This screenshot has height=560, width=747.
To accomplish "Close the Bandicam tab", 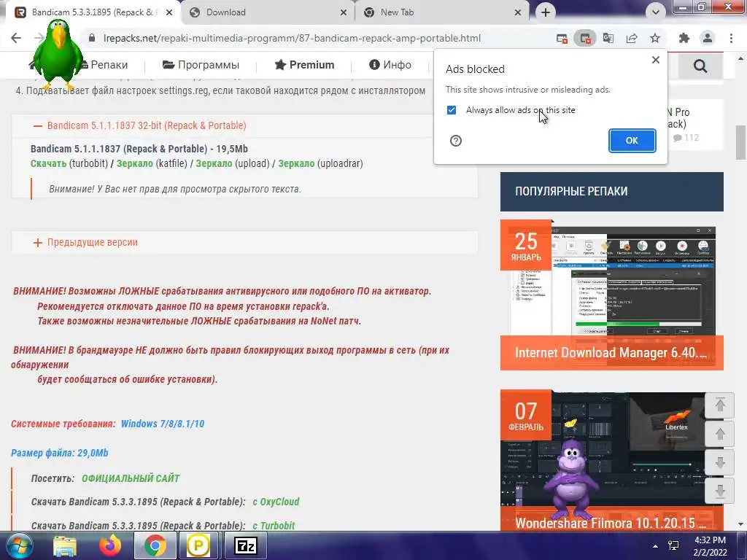I will pyautogui.click(x=169, y=13).
